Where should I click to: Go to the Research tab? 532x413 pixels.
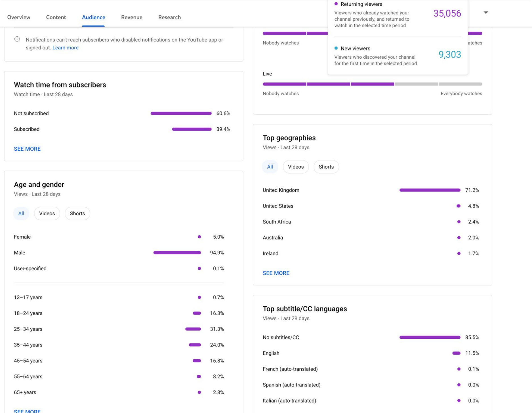tap(169, 17)
